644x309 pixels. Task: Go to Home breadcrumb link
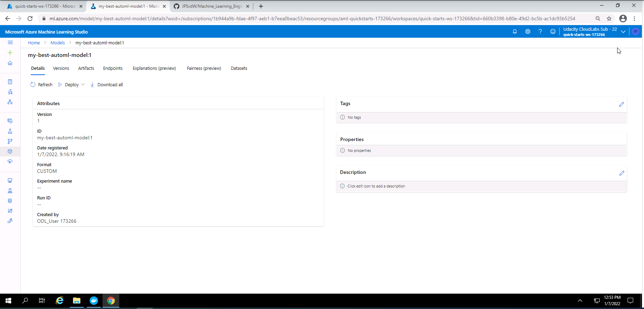point(34,43)
